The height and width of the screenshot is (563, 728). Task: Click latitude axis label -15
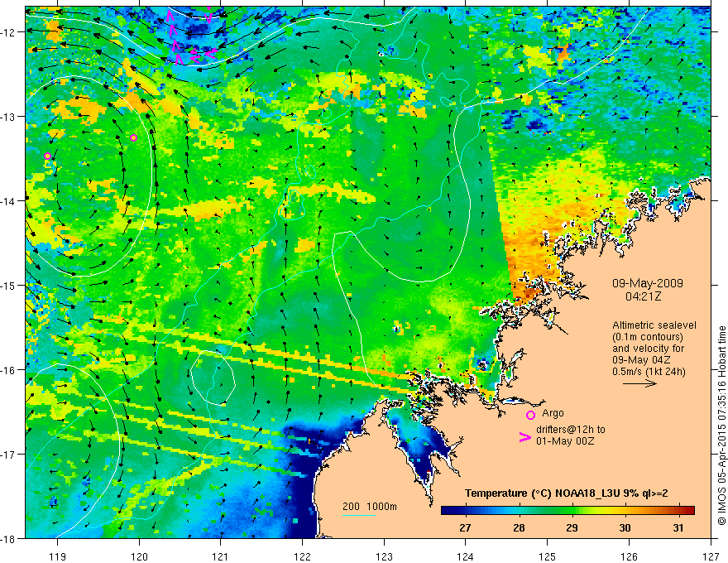click(x=9, y=285)
